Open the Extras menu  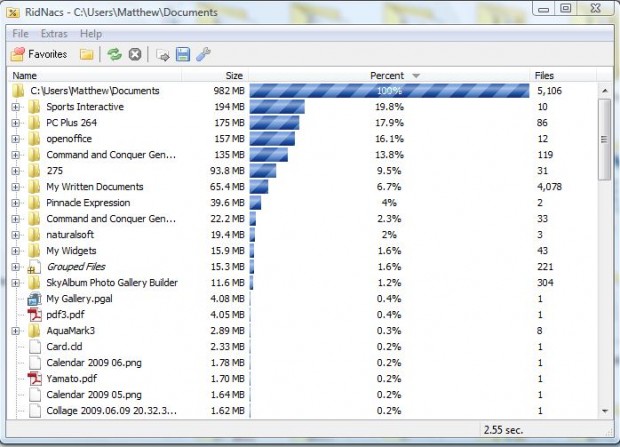point(54,34)
